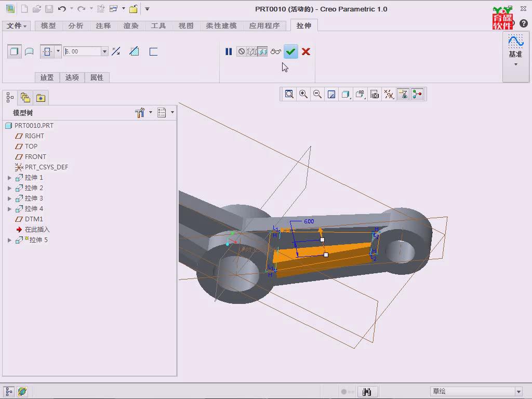Switch to the 分析 ribbon tab

76,26
